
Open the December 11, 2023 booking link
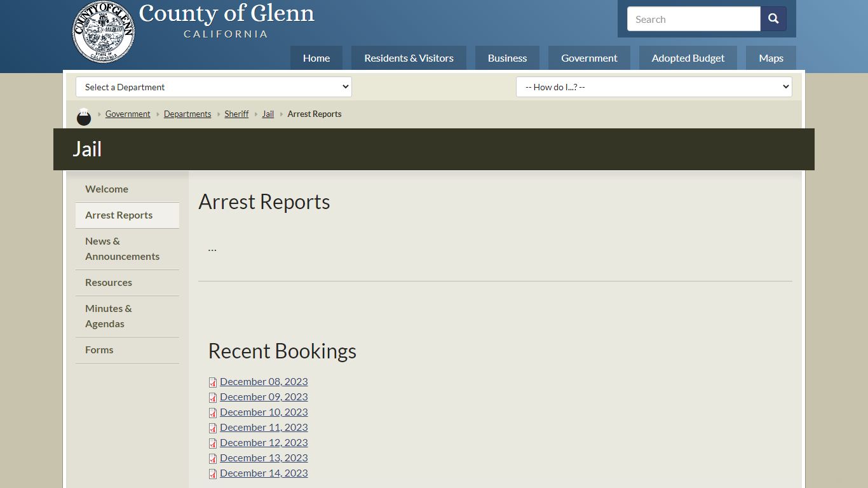click(264, 427)
